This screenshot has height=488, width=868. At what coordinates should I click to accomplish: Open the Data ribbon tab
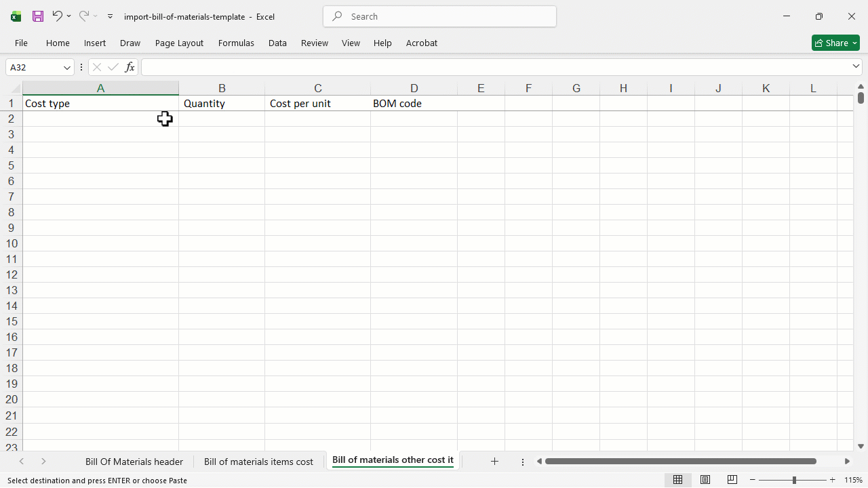[x=277, y=43]
